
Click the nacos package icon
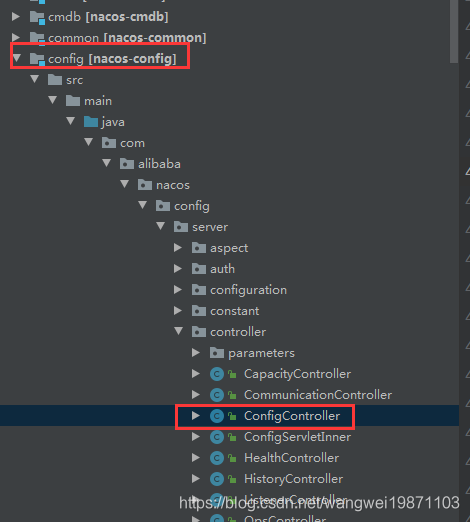point(145,185)
